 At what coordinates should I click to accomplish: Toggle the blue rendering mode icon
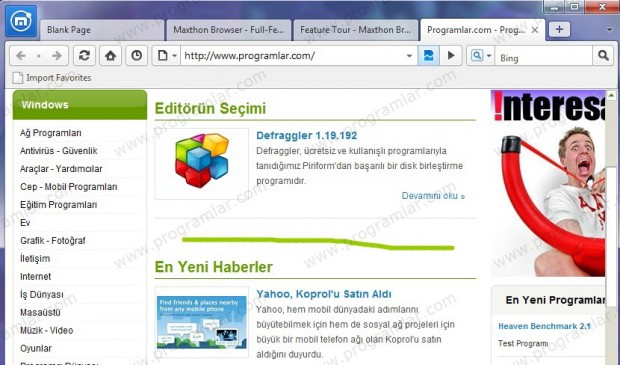[x=429, y=55]
